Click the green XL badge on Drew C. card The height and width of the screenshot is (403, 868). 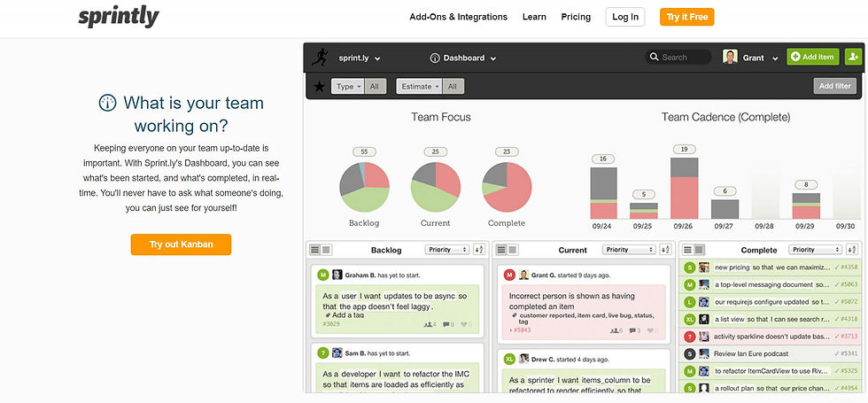pyautogui.click(x=509, y=359)
